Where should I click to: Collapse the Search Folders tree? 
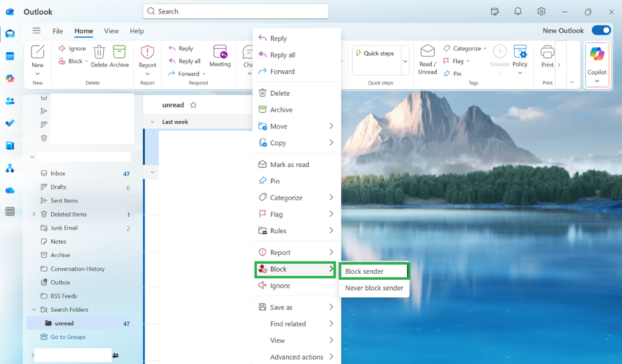coord(34,309)
